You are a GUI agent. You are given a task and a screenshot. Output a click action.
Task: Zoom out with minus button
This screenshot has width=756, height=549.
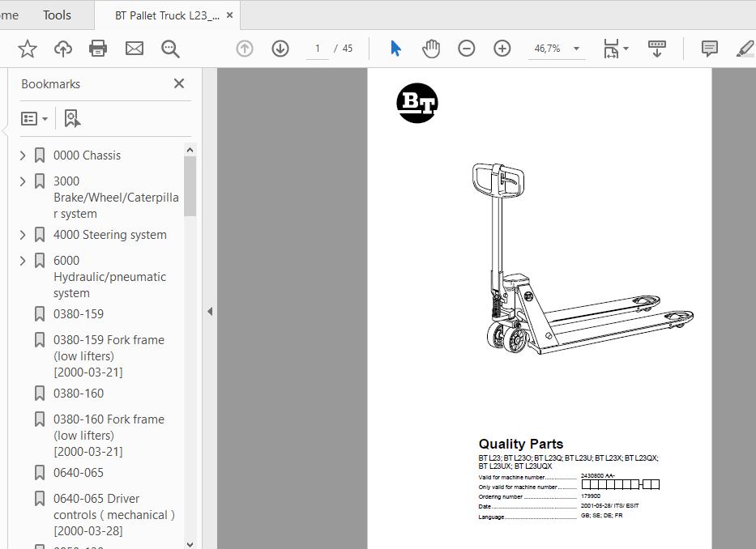click(x=466, y=49)
